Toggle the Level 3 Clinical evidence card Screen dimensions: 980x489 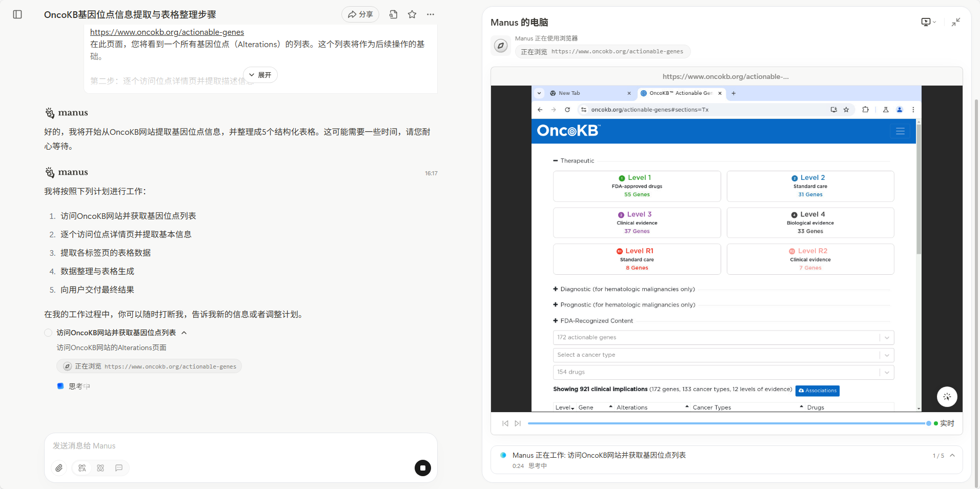pos(637,222)
